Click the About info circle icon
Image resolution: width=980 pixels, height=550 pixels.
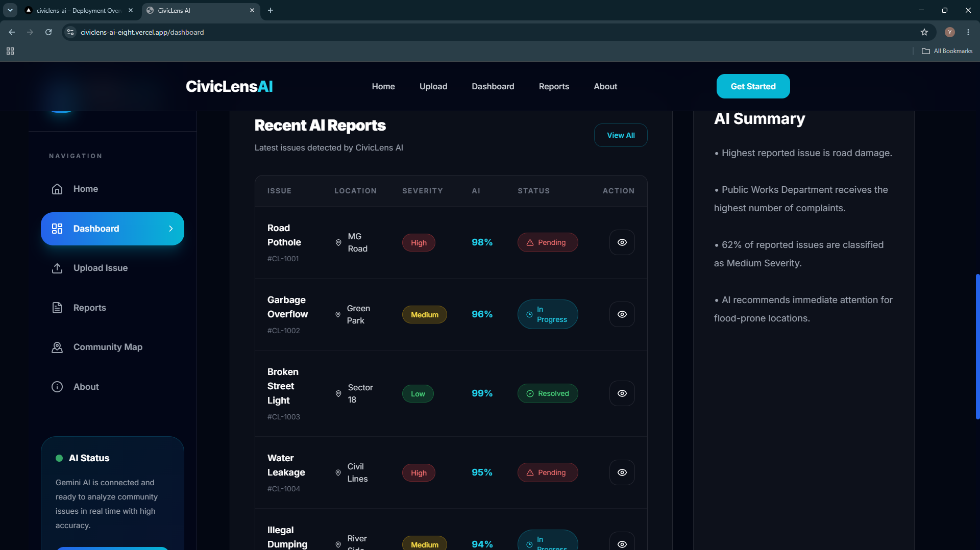[57, 387]
